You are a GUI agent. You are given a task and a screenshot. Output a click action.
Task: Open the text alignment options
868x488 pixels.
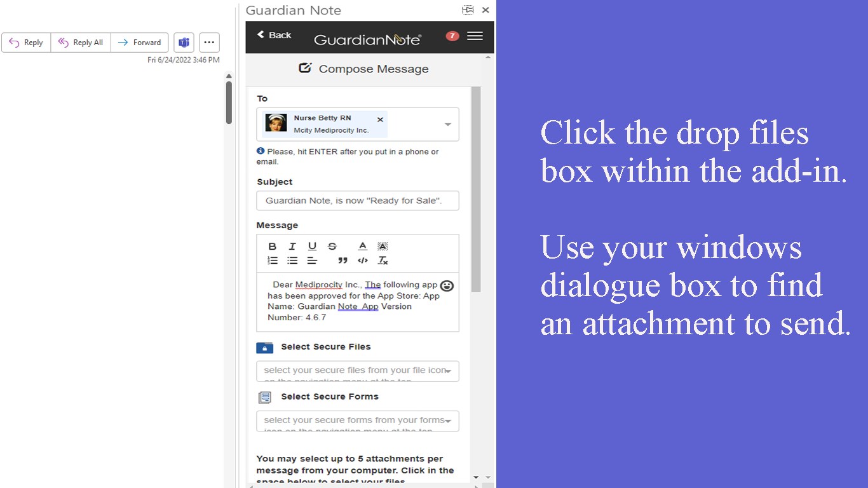tap(312, 261)
